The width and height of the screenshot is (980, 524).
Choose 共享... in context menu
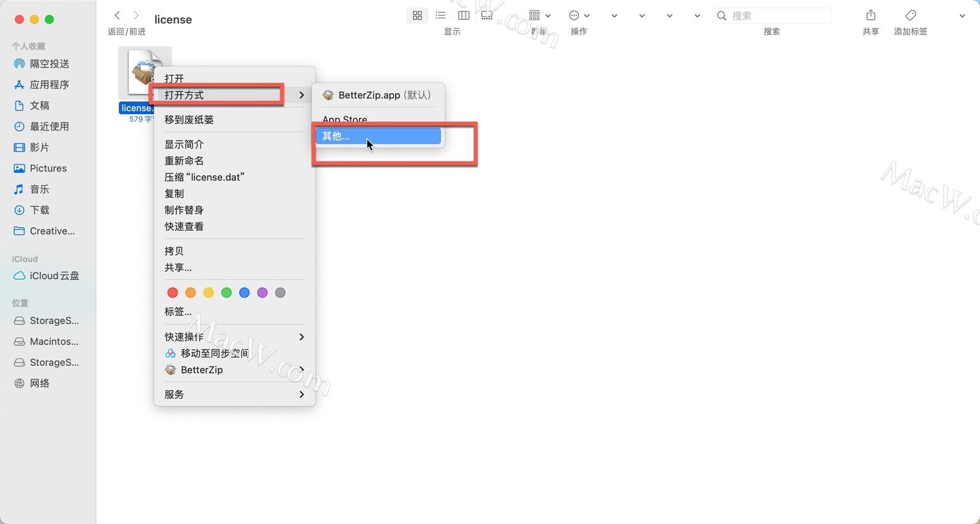(234, 268)
